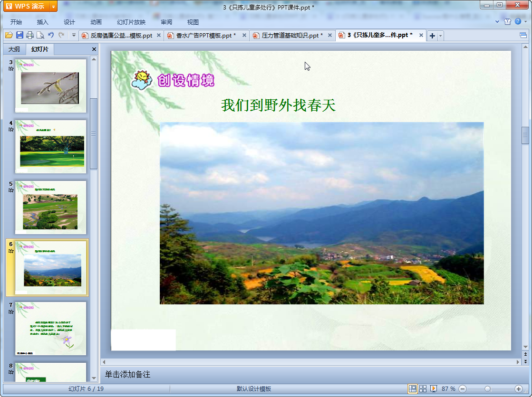Close the 反腐倡廉公益 document tab
Image resolution: width=532 pixels, height=397 pixels.
158,35
